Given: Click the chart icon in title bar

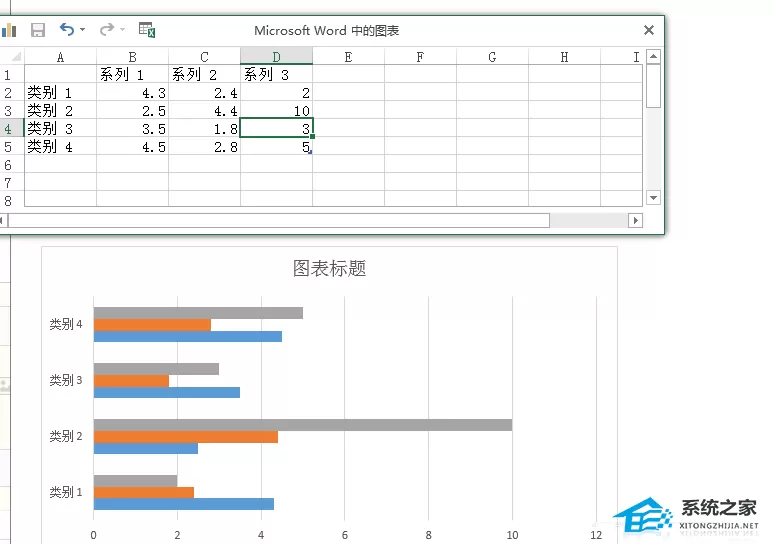Looking at the screenshot, I should (x=9, y=30).
